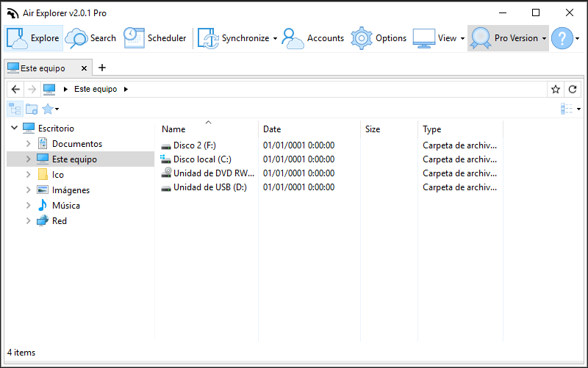
Task: Collapse the Escritorio tree node
Action: [14, 129]
